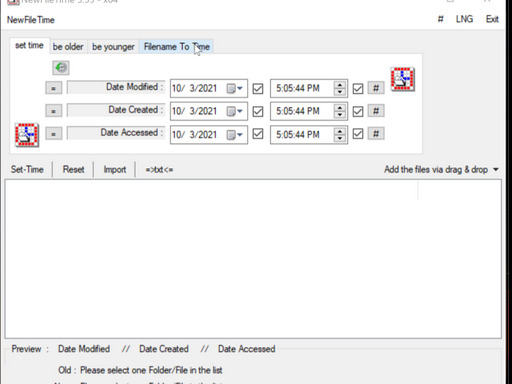Toggle the Date Created time checkbox
This screenshot has height=384, width=512.
[x=358, y=111]
